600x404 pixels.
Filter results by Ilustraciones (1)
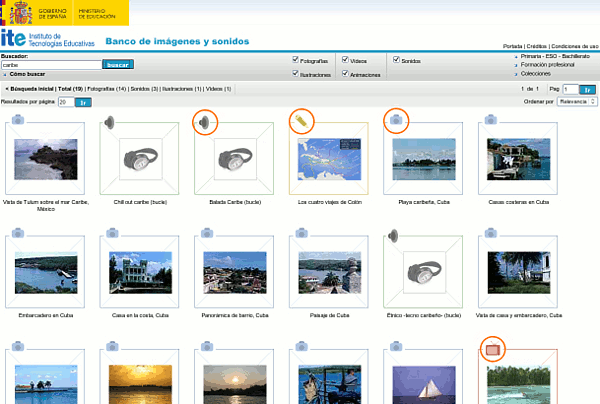(182, 89)
